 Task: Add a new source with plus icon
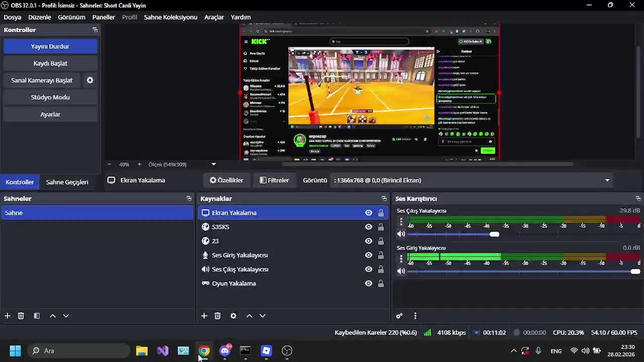pyautogui.click(x=204, y=316)
